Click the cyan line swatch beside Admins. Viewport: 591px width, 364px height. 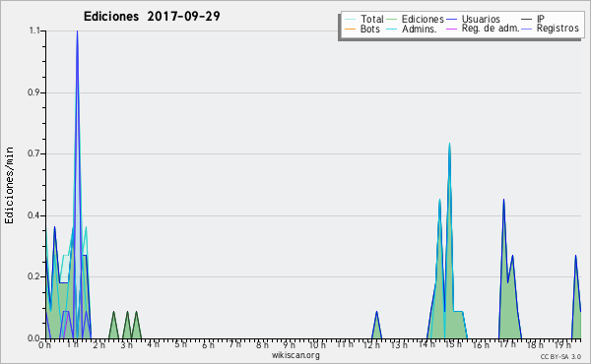pyautogui.click(x=392, y=29)
